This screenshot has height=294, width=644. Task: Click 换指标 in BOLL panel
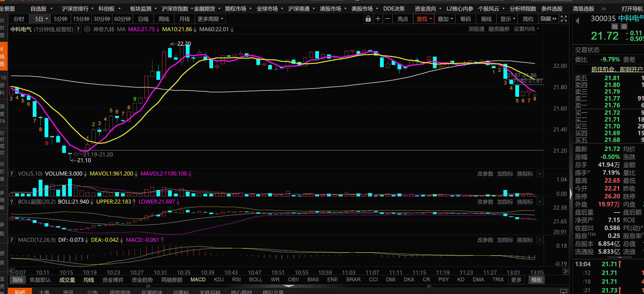(x=525, y=202)
